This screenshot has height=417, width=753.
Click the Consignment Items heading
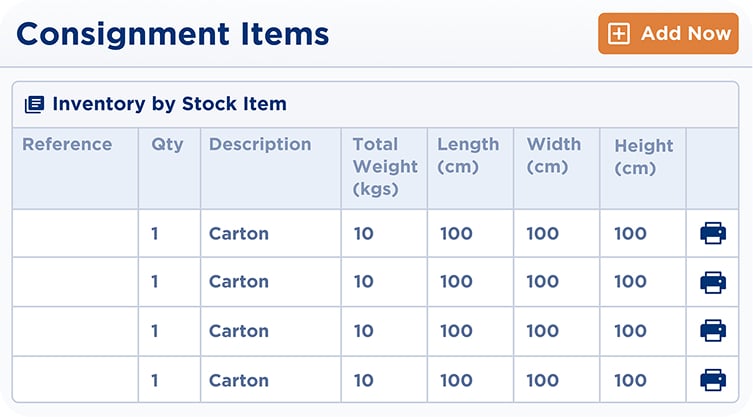[x=173, y=34]
